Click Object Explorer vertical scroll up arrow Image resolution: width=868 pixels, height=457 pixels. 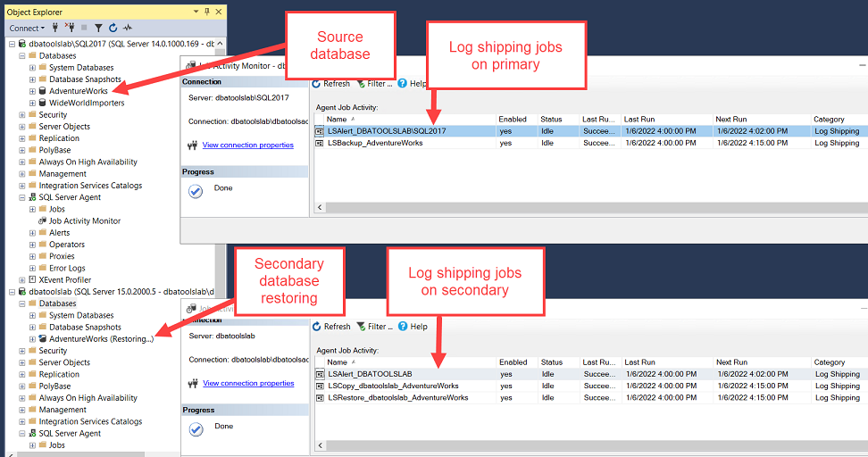click(221, 43)
